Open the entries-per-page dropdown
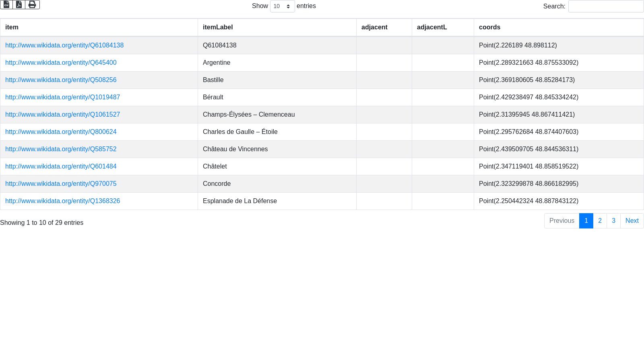 [282, 6]
